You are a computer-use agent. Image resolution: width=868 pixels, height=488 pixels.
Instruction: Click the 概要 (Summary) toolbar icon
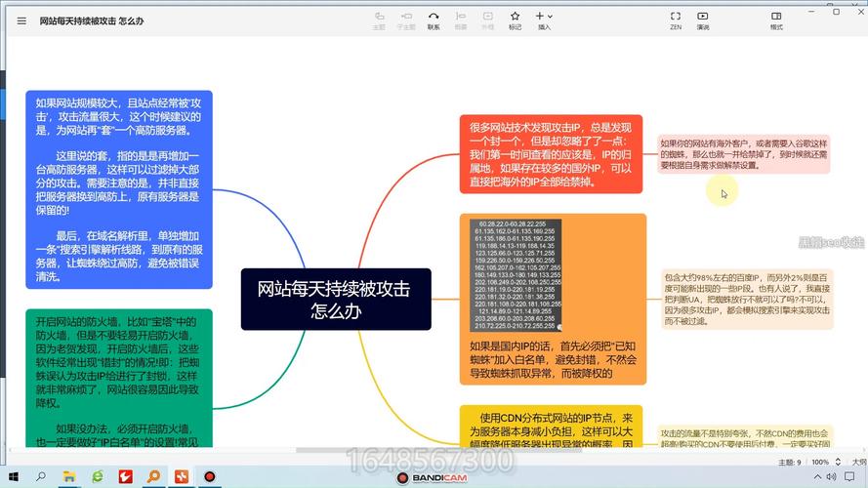click(461, 20)
